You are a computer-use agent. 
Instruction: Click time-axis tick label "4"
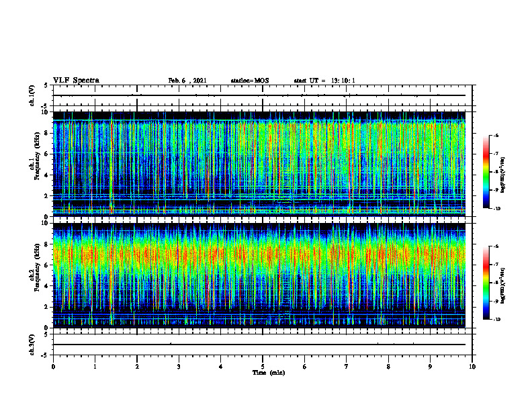[x=221, y=367]
